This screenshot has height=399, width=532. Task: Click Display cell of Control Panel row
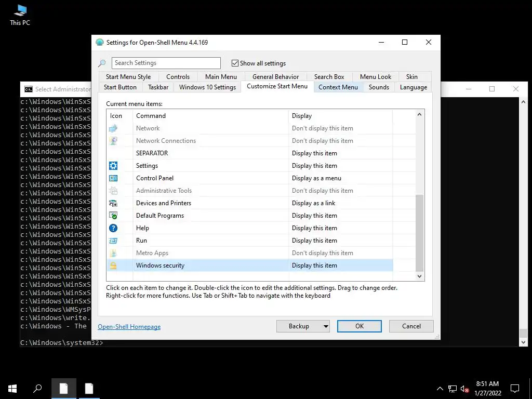click(340, 178)
